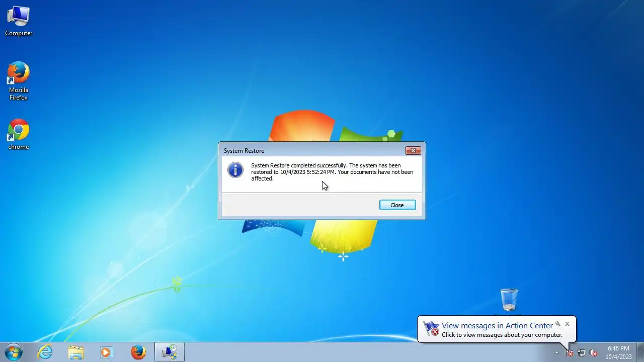Dismiss the Action Center notification balloon

(567, 324)
